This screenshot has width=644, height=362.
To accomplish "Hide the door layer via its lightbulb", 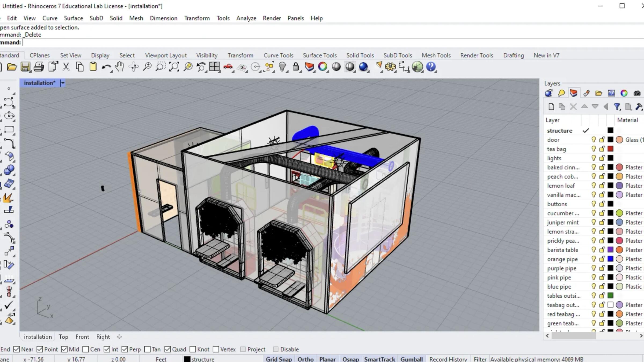I will tap(594, 139).
